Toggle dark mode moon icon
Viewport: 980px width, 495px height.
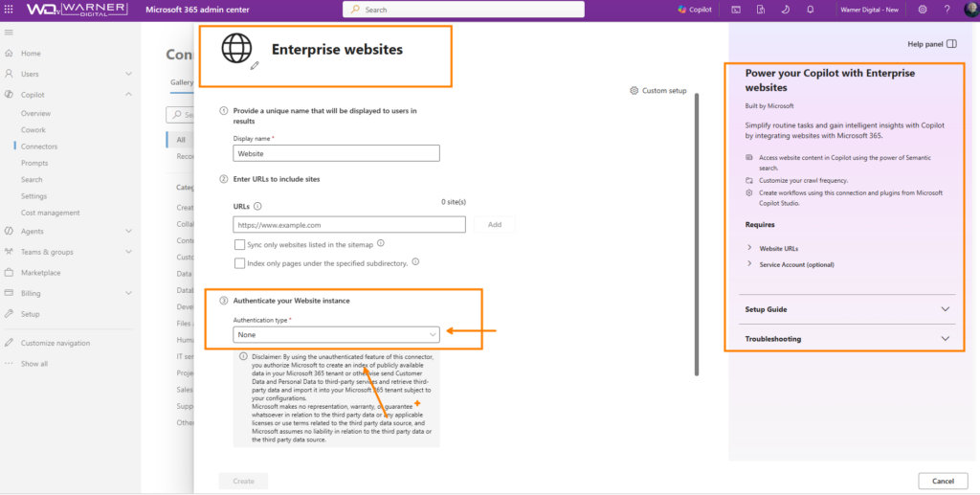pos(786,10)
